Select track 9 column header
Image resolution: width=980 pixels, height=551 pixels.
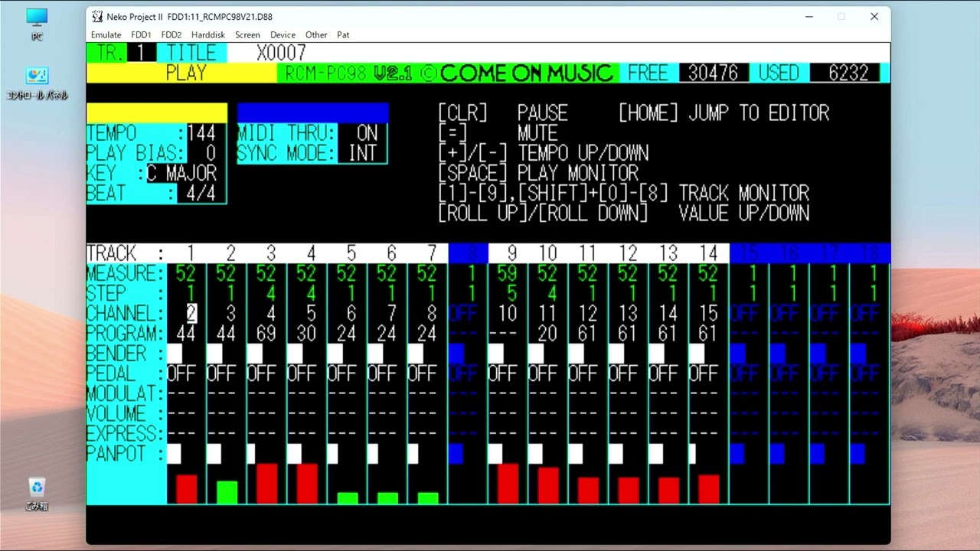pos(511,253)
